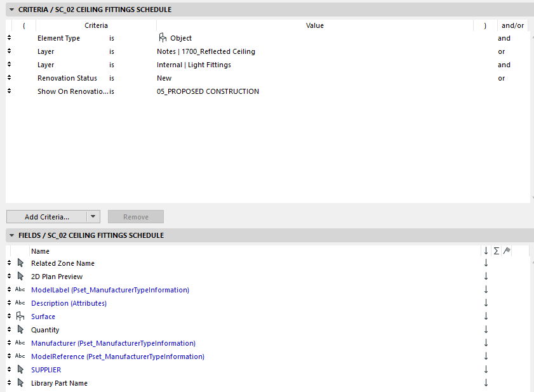Viewport: 534px width, 392px height.
Task: Toggle sort order for ModelLabel field
Action: pos(486,289)
